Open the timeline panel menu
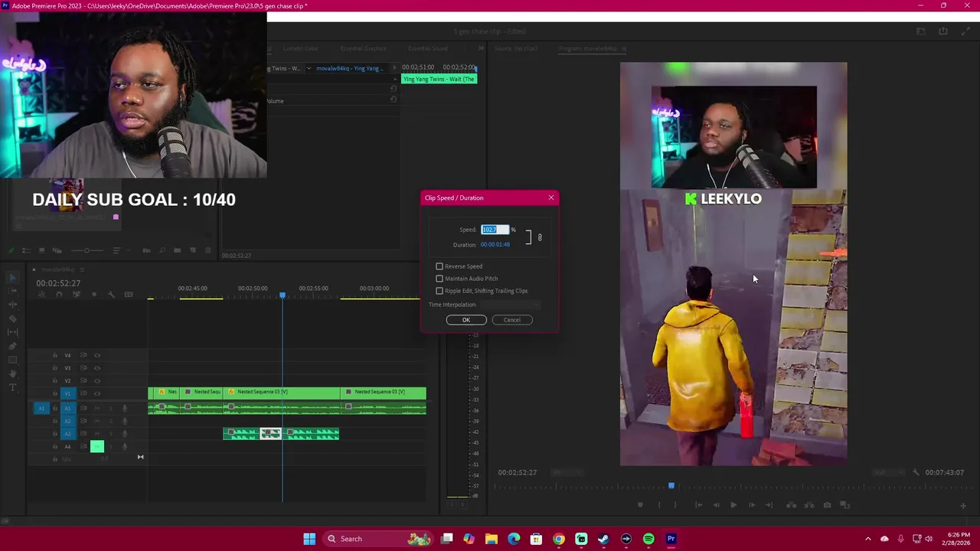Screen dimensions: 980x551 click(82, 269)
